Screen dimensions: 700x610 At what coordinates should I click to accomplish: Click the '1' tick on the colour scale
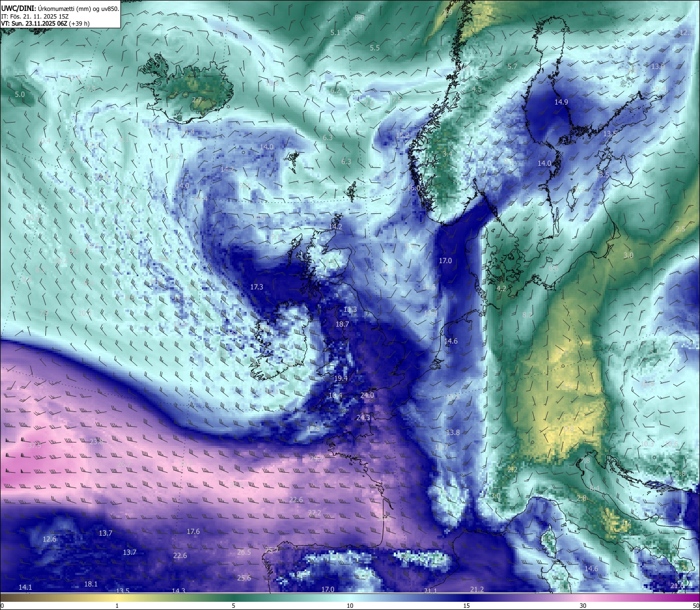[x=117, y=606]
